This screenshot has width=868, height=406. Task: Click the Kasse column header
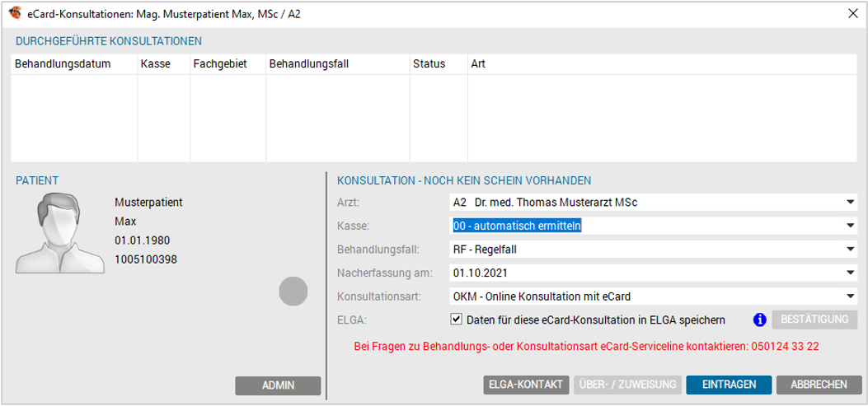[164, 64]
